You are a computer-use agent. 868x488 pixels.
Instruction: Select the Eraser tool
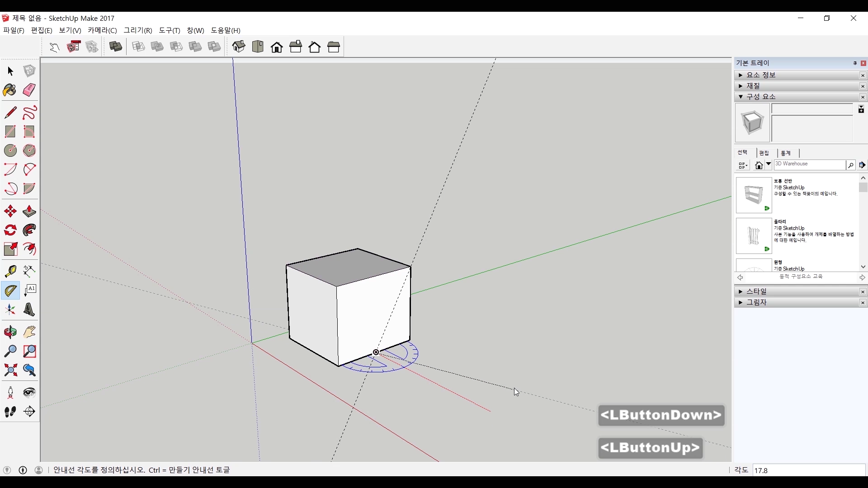click(x=29, y=90)
